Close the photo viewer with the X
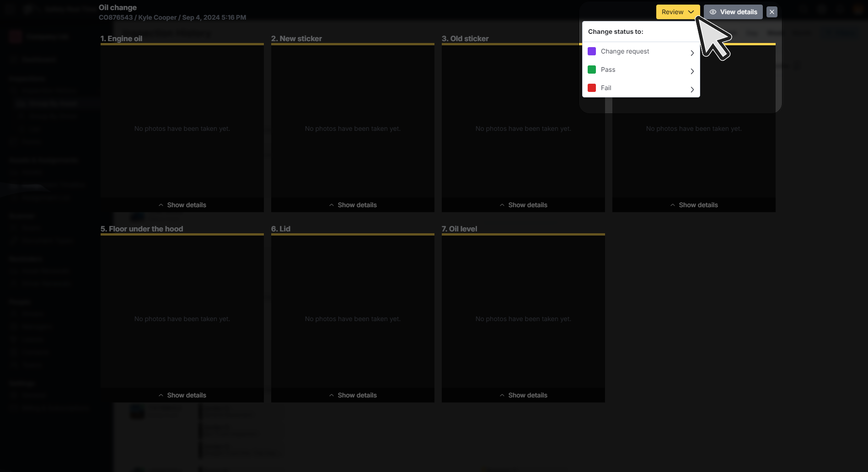 772,12
